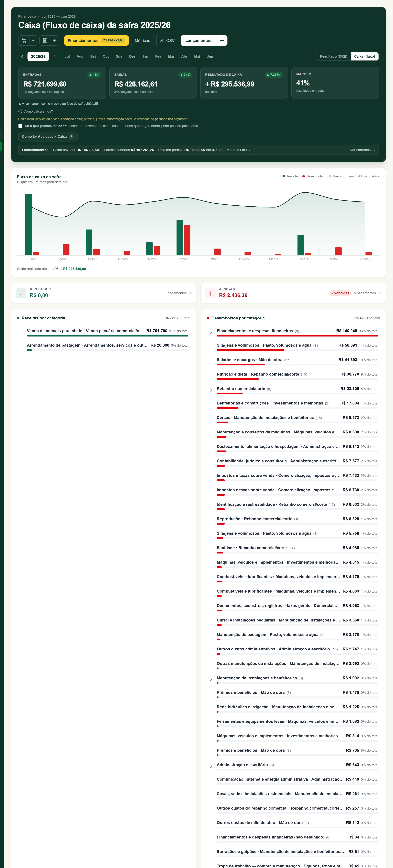393x868 pixels.
Task: Expand Administração e escritório (6) category
Action: 211,766
